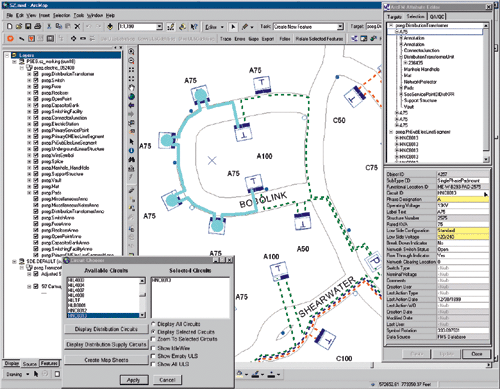This screenshot has width=500, height=389.
Task: Click the Go Back extent arrow
Action: tap(131, 106)
